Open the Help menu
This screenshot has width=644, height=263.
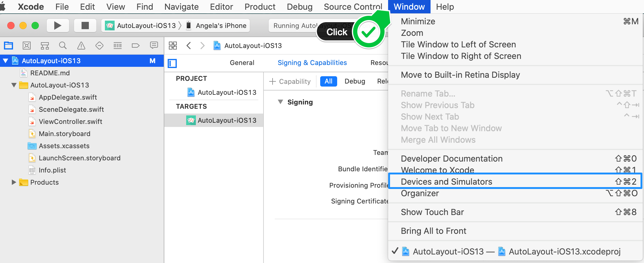(445, 7)
